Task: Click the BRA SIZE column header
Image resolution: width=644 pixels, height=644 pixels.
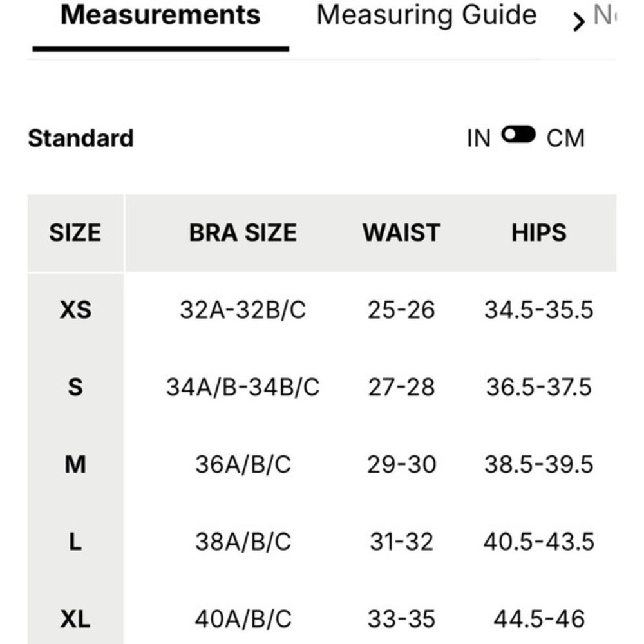Action: click(x=243, y=233)
